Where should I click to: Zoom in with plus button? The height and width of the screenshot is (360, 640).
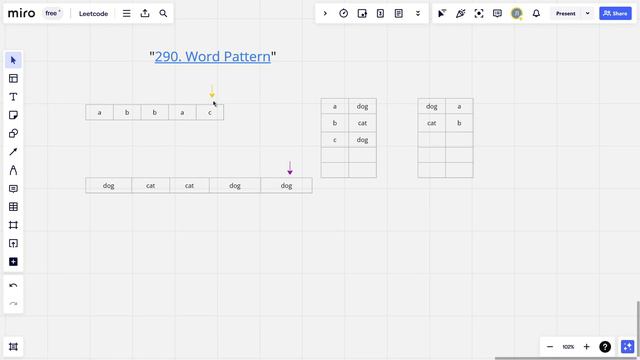pos(587,347)
